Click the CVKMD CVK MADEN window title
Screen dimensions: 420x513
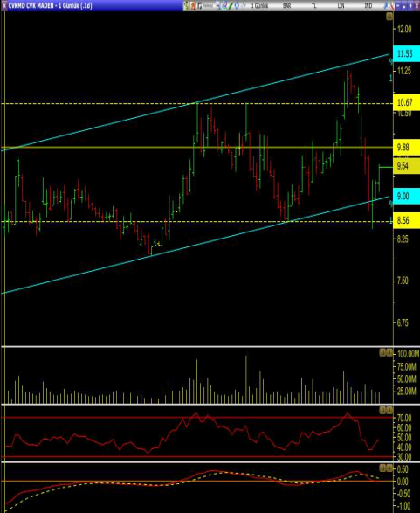50,5
